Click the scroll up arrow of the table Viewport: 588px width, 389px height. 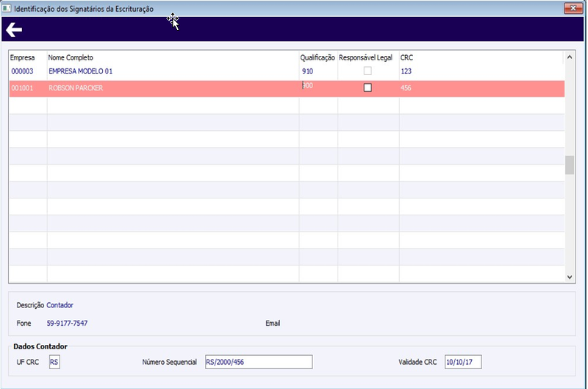(569, 57)
